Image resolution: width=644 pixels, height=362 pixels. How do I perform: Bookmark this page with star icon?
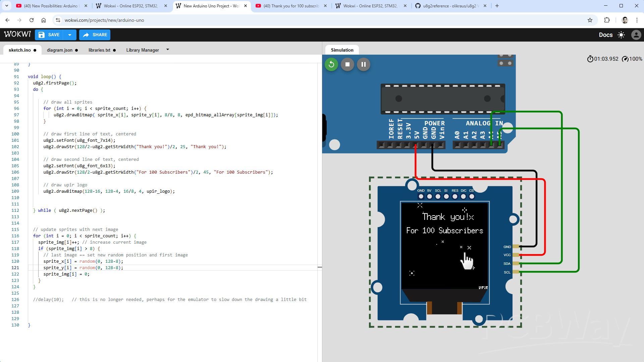tap(590, 20)
